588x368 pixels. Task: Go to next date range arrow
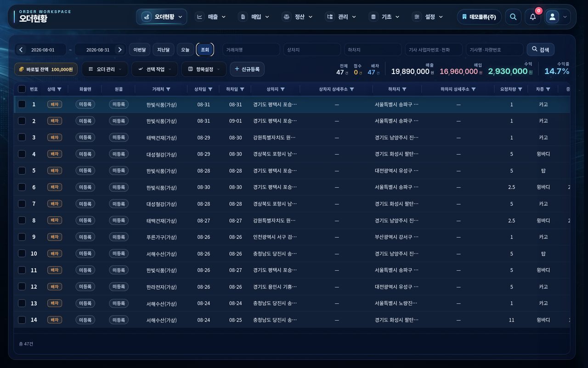(x=120, y=50)
